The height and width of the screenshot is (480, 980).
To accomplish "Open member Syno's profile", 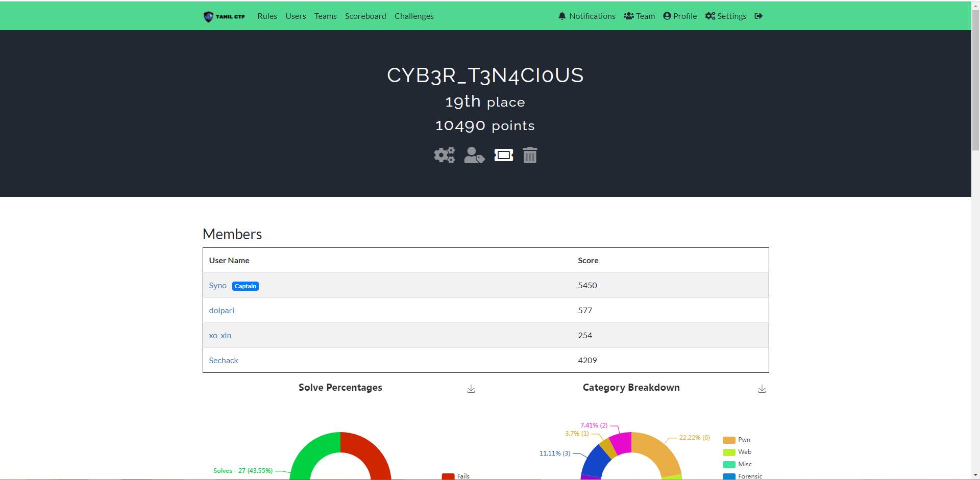I will (x=217, y=286).
